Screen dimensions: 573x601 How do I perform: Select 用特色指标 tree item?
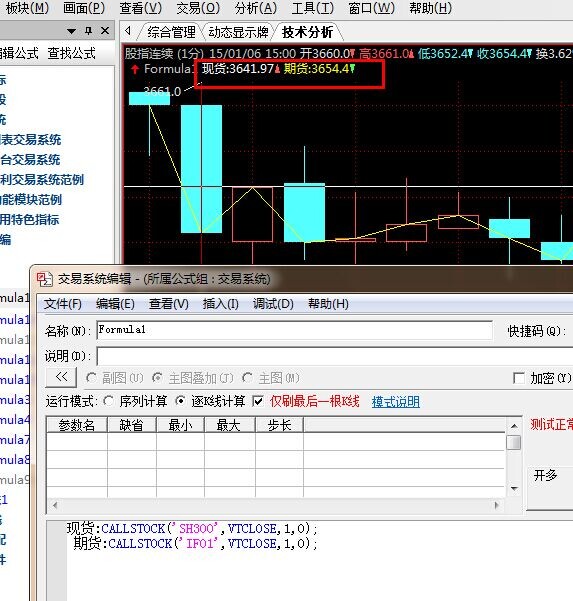[x=30, y=219]
